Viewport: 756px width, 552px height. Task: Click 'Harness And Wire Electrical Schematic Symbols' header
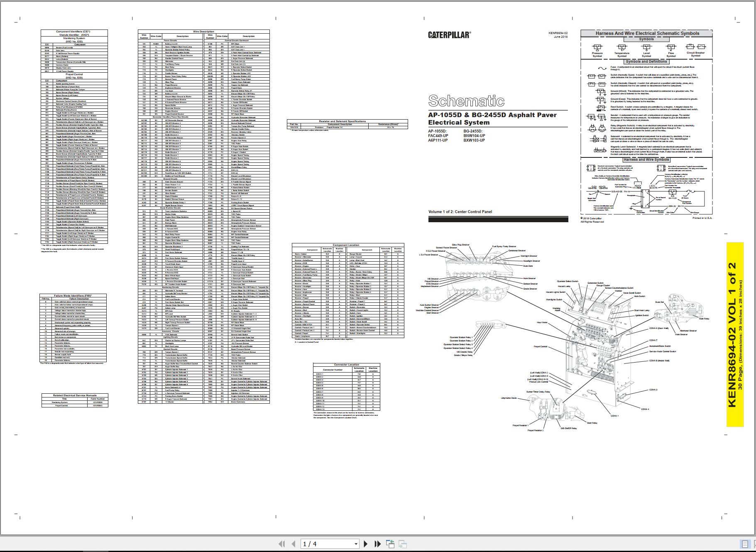pyautogui.click(x=647, y=33)
